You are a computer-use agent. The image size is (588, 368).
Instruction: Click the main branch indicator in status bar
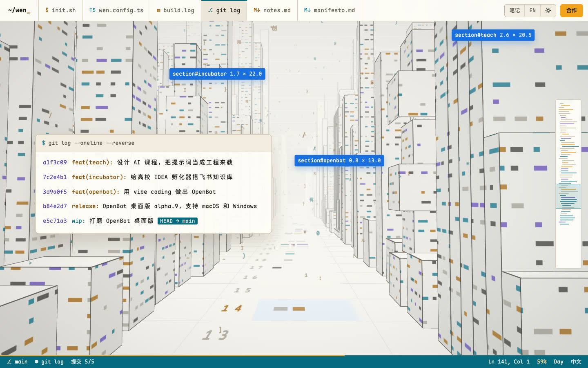pyautogui.click(x=17, y=362)
